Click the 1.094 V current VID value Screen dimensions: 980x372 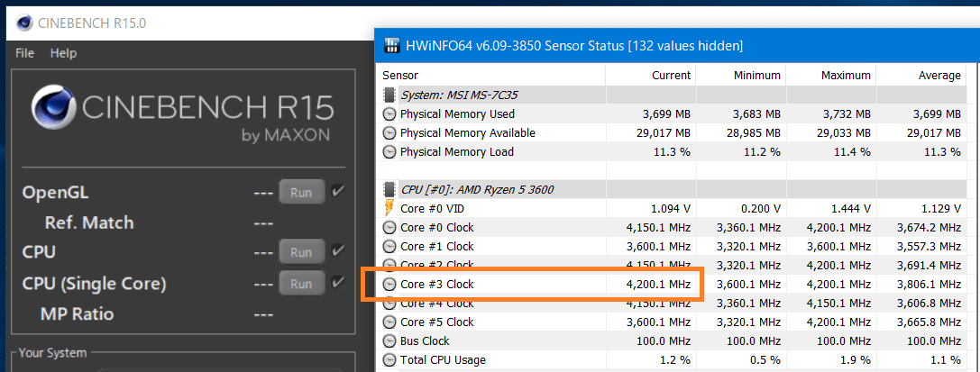point(671,208)
